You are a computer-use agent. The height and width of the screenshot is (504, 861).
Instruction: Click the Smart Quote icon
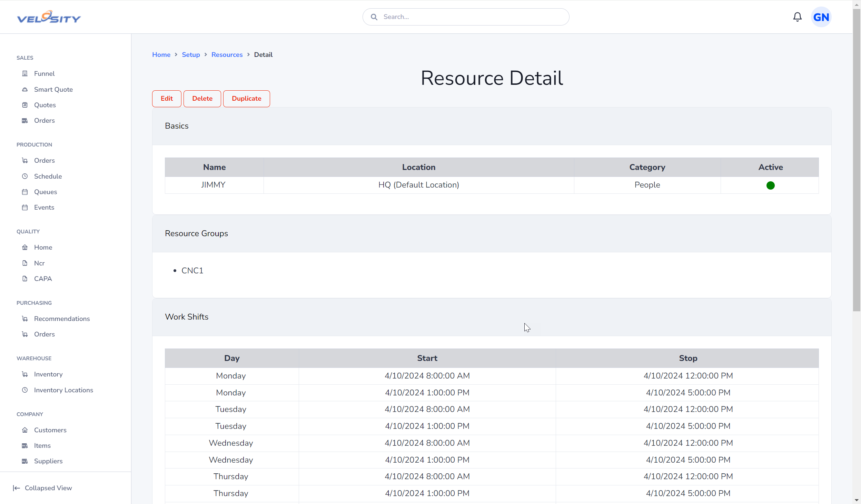tap(25, 89)
